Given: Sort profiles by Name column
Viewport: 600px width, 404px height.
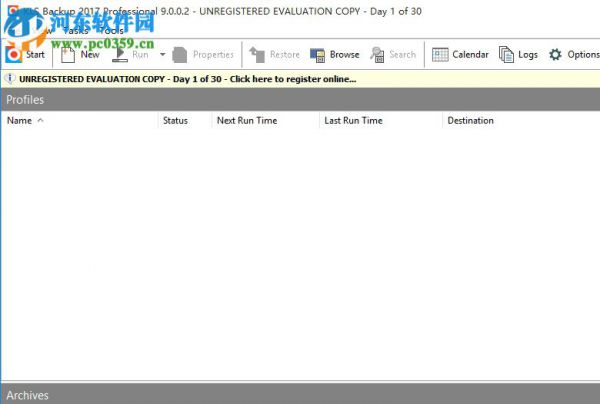Looking at the screenshot, I should [80, 121].
